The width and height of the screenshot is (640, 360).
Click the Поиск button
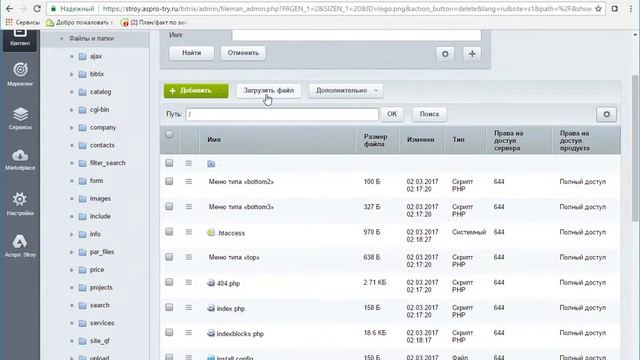coord(429,114)
